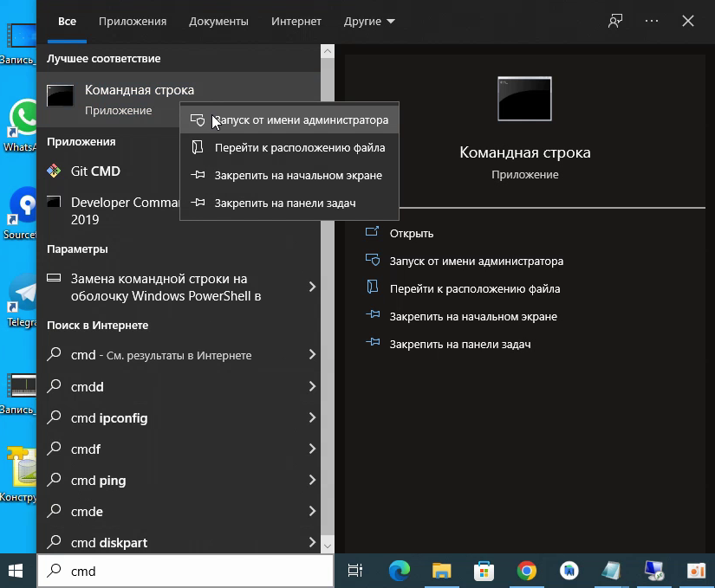The width and height of the screenshot is (715, 588).
Task: Click Закрепить на панели задач in details pane
Action: pos(460,345)
